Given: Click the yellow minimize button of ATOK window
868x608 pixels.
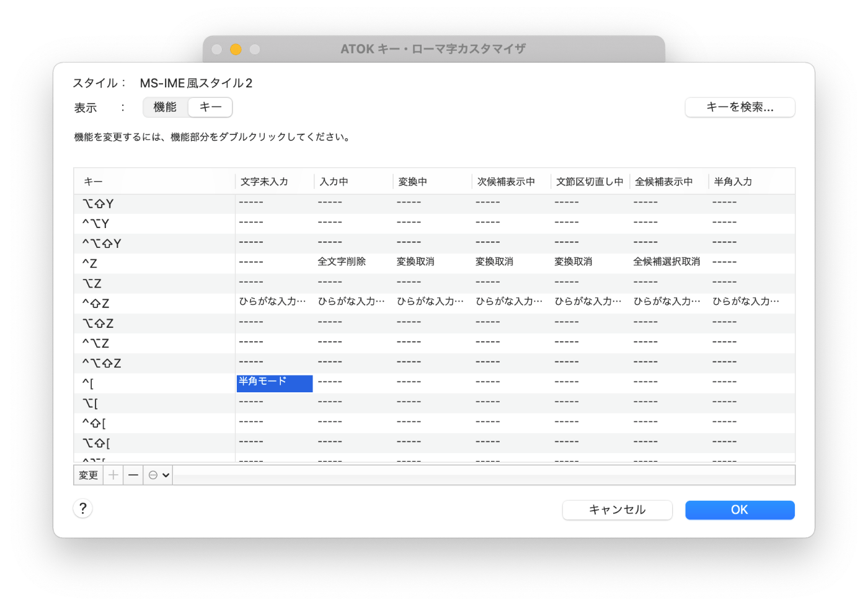Looking at the screenshot, I should tap(236, 49).
